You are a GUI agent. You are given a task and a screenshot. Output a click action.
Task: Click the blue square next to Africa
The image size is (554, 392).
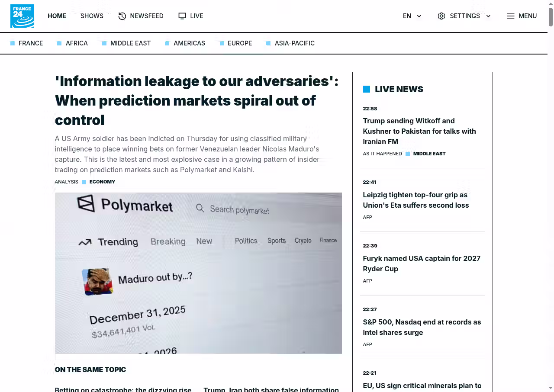[x=59, y=43]
